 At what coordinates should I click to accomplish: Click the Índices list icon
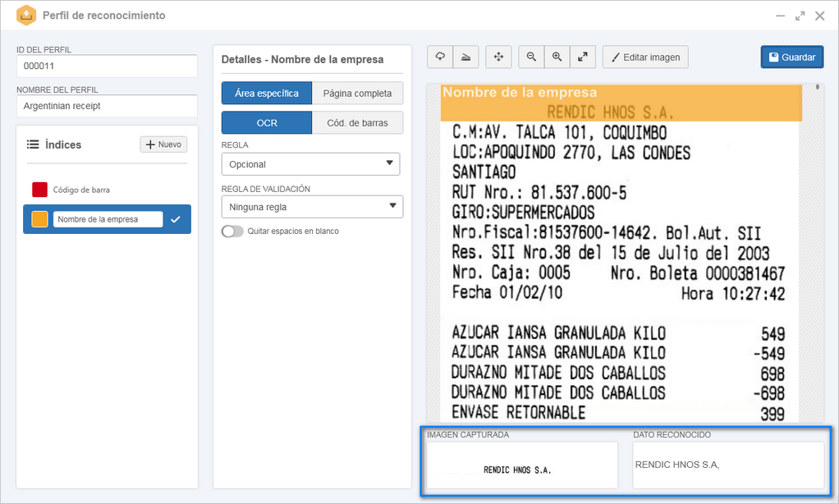pos(33,144)
